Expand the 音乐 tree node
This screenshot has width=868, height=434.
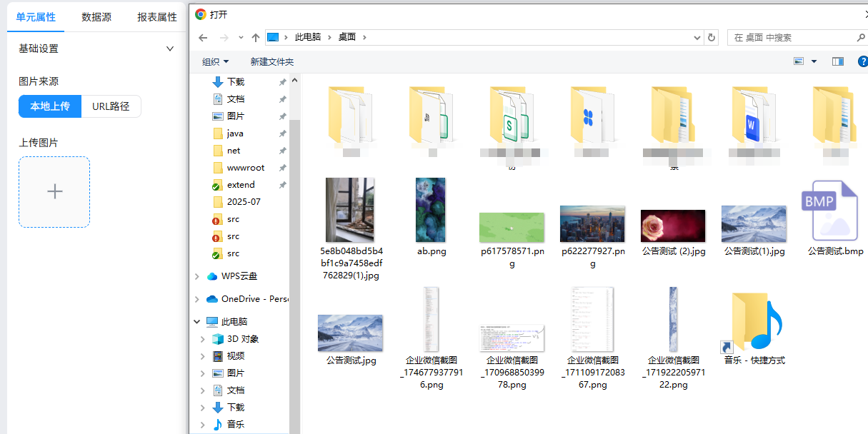[x=203, y=425]
